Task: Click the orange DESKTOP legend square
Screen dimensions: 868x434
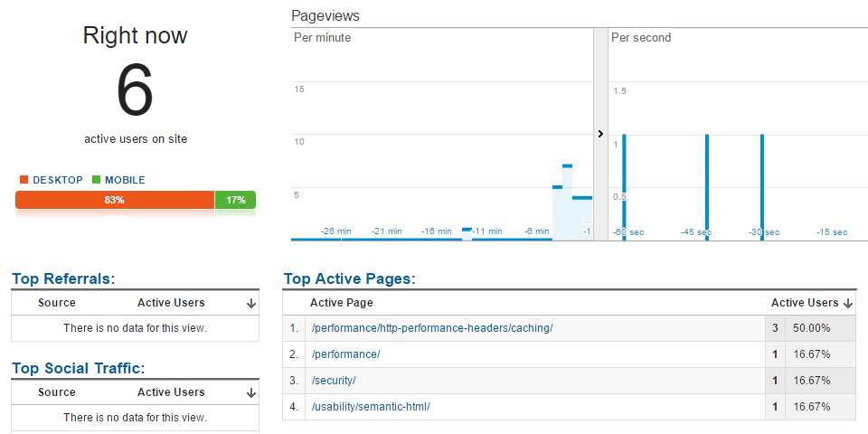Action: click(x=24, y=180)
